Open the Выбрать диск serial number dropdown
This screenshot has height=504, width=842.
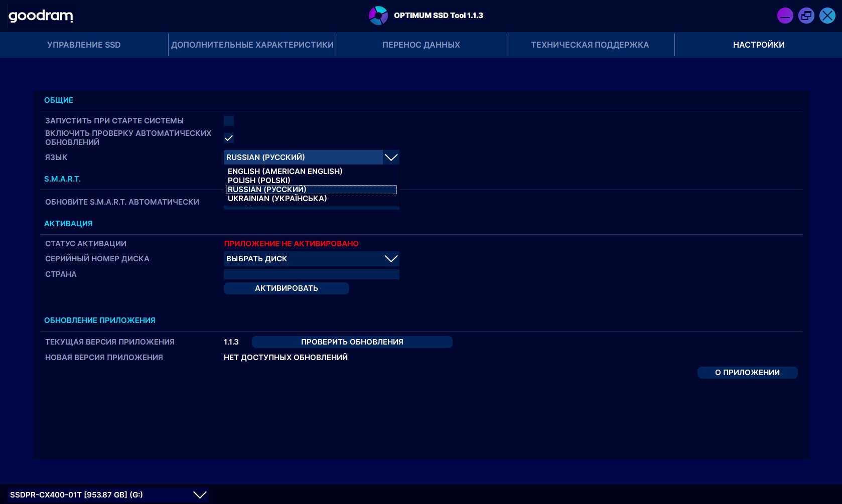(x=312, y=259)
